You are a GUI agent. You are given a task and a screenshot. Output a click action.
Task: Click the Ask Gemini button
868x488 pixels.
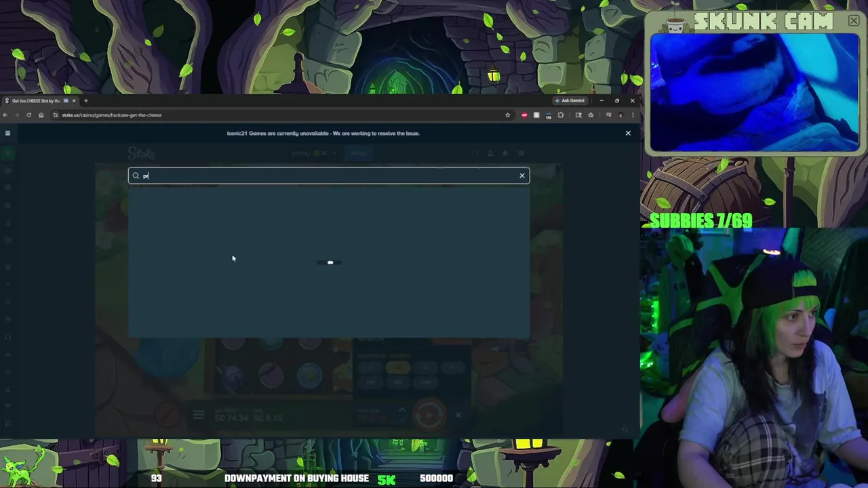pos(570,100)
